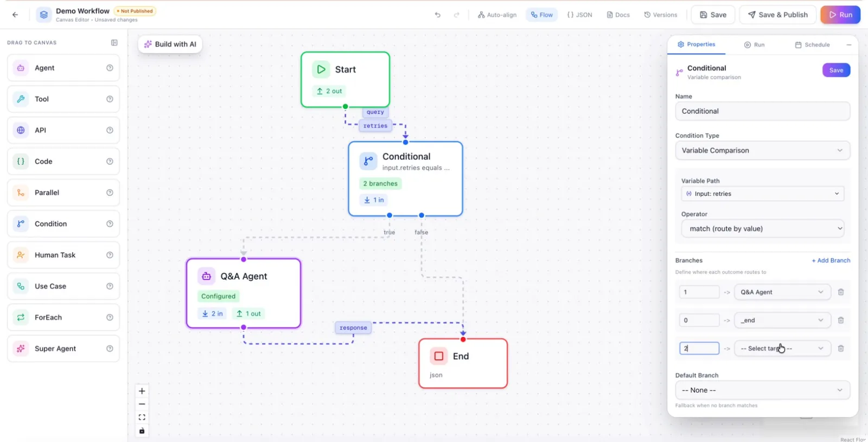This screenshot has height=442, width=868.
Task: Open help for the Tool node
Action: pos(110,99)
